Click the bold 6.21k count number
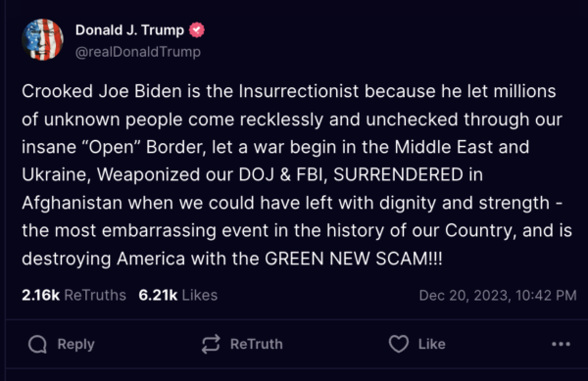 [158, 295]
